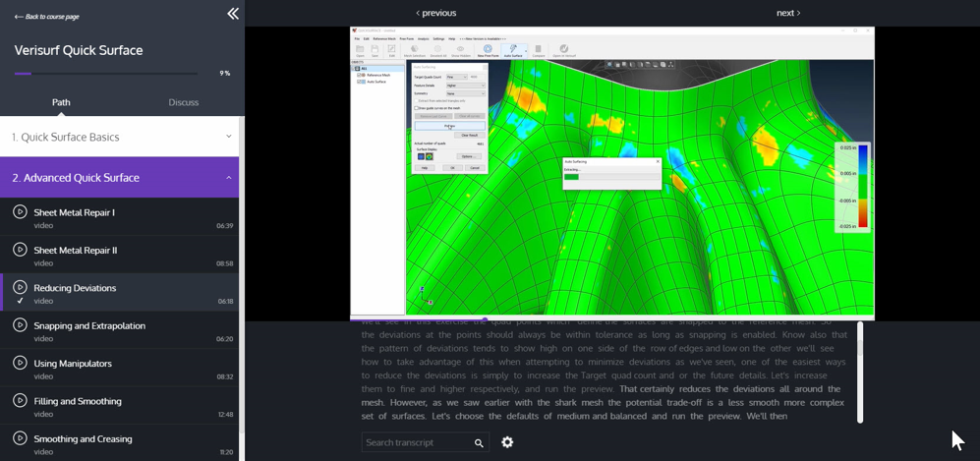Open the Smoothing and Creasing lesson
This screenshot has width=980, height=461.
click(119, 442)
